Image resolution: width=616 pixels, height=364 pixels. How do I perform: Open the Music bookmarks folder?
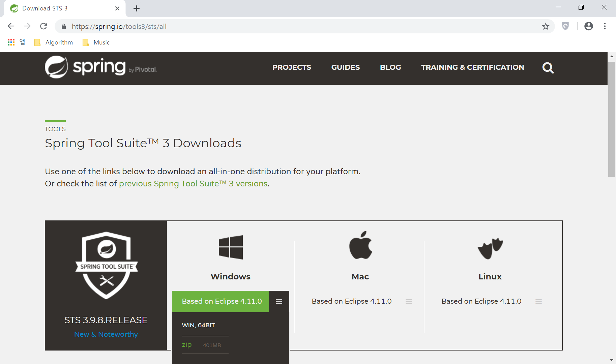click(x=96, y=42)
